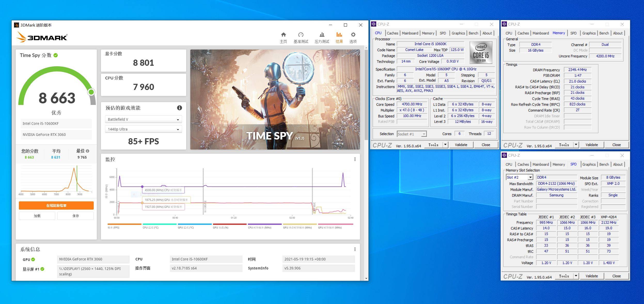Toggle the red GPU load legend bar
The height and width of the screenshot is (304, 644).
pos(230,224)
